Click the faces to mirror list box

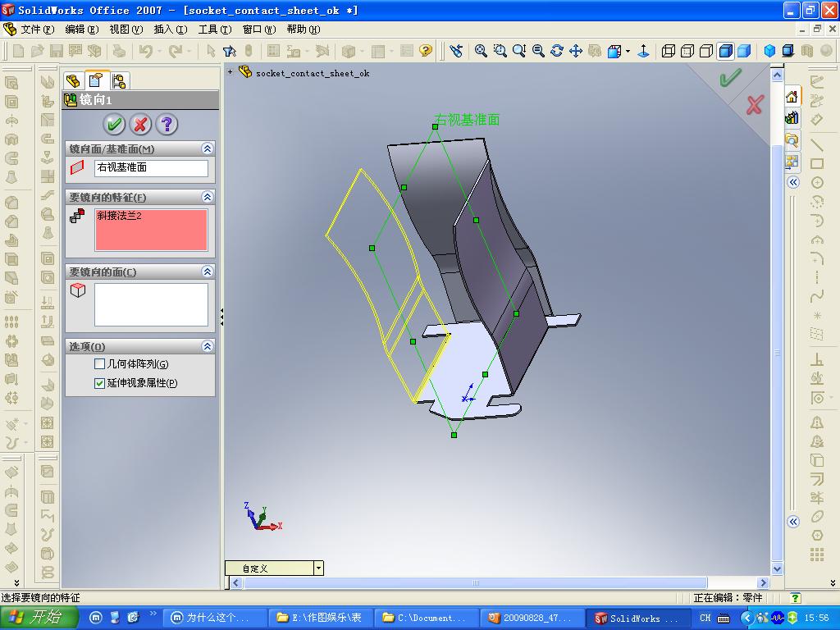(x=151, y=304)
